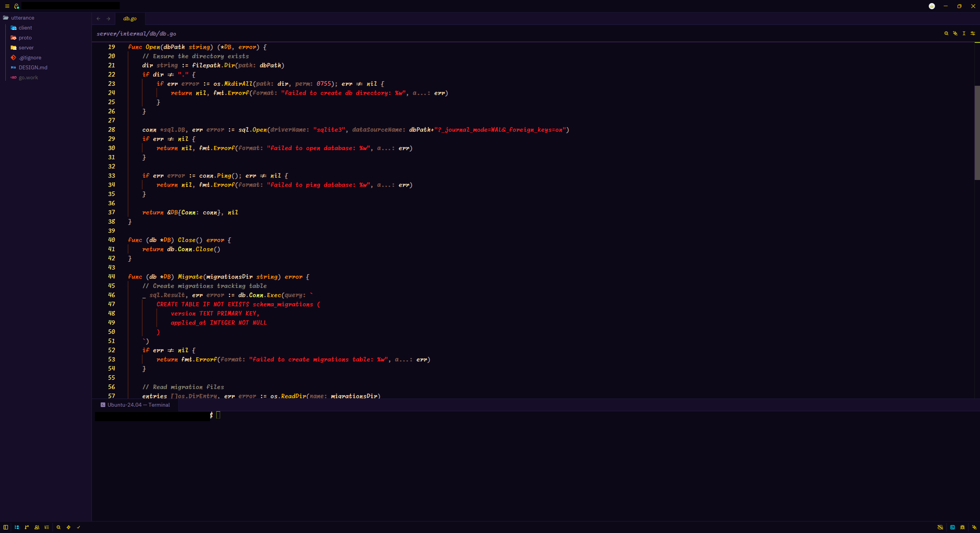Open editor controls sliders menu
The height and width of the screenshot is (533, 980).
pos(973,33)
